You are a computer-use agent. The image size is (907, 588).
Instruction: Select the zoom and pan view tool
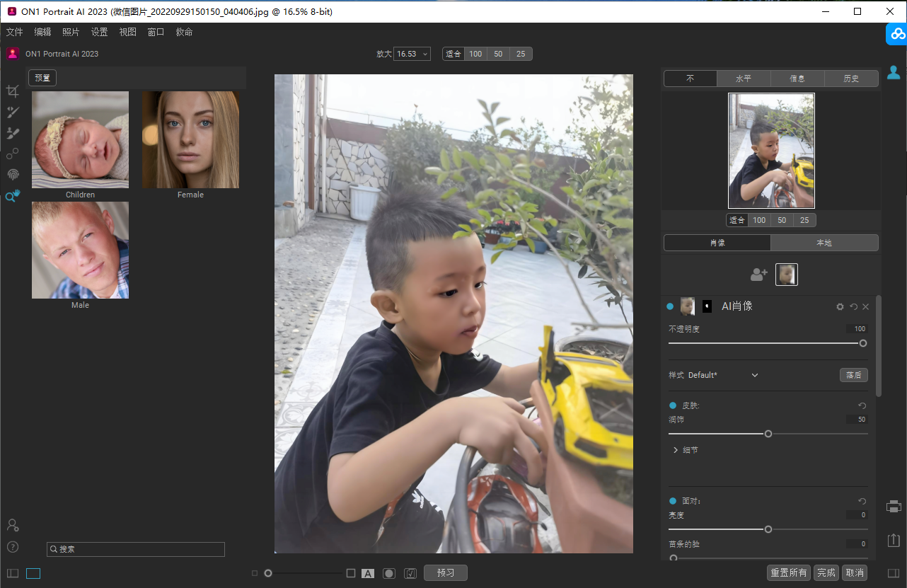[12, 196]
